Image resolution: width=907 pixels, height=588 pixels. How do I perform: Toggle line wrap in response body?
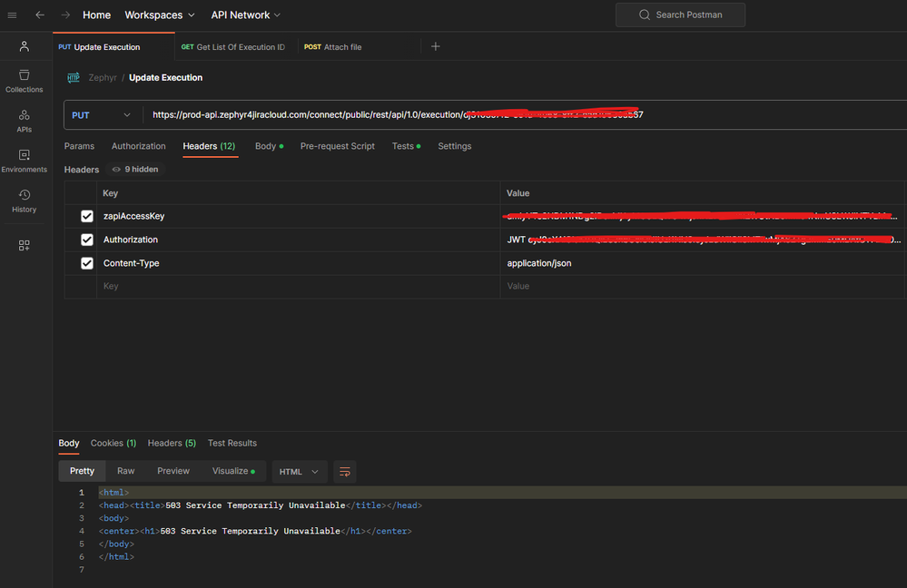[x=345, y=472]
